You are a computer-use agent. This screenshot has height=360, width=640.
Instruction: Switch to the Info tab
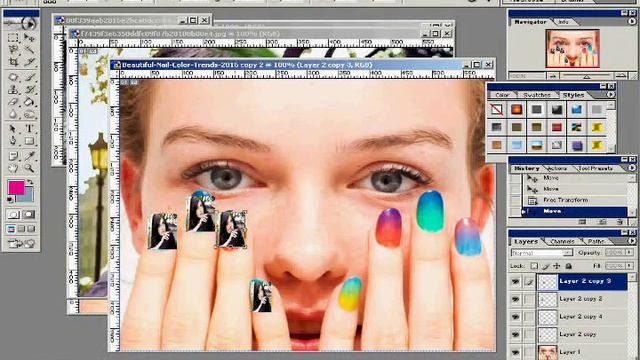pyautogui.click(x=563, y=22)
